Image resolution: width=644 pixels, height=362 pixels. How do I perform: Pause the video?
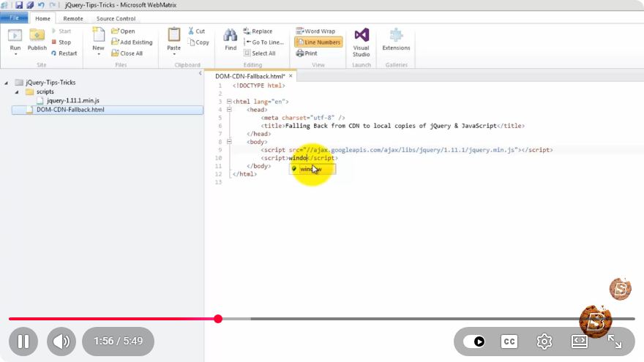click(23, 342)
